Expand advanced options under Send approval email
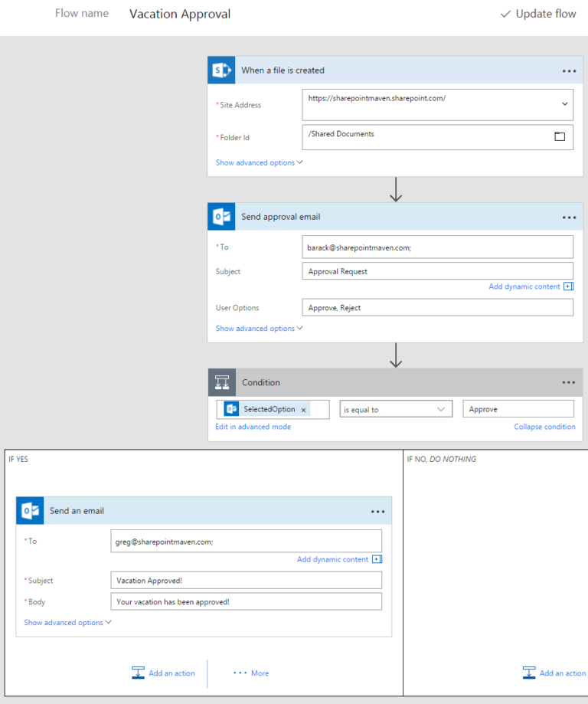This screenshot has height=704, width=588. point(259,329)
